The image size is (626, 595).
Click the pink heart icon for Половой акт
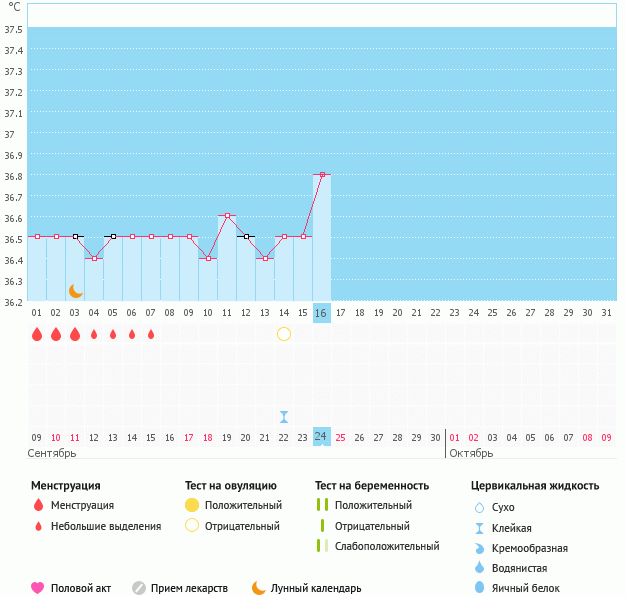pyautogui.click(x=38, y=588)
